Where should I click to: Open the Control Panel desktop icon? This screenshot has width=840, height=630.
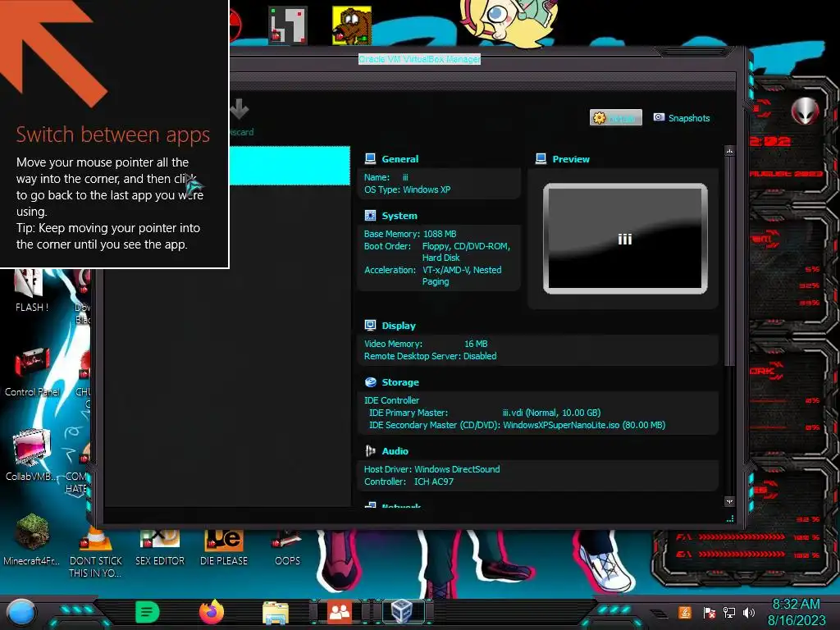click(32, 372)
